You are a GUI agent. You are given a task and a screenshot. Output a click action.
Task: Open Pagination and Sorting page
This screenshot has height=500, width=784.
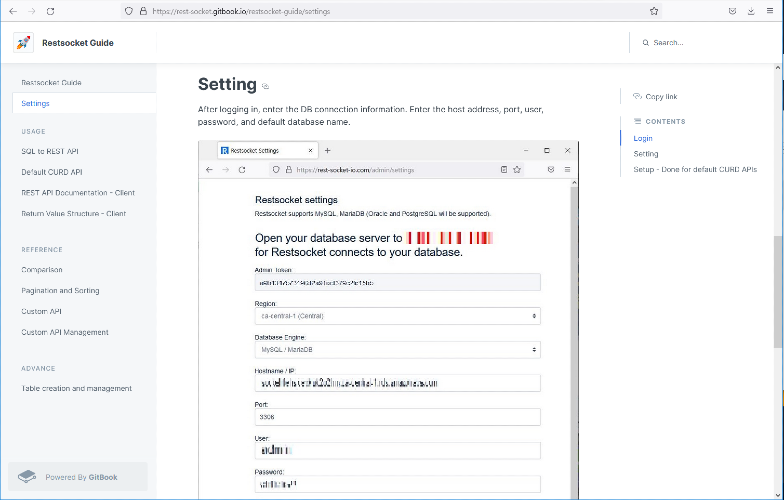(61, 291)
